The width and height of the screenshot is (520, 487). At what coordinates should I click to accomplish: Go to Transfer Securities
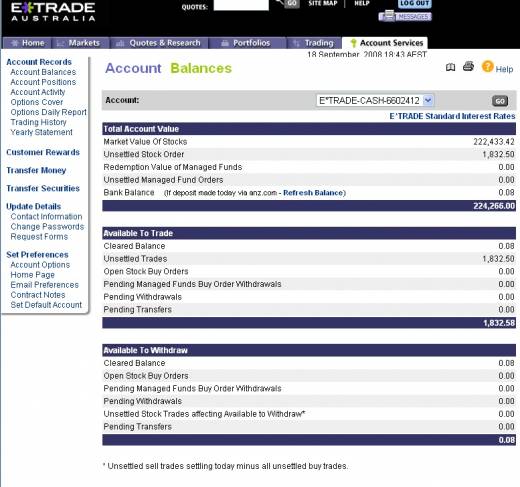pyautogui.click(x=43, y=188)
